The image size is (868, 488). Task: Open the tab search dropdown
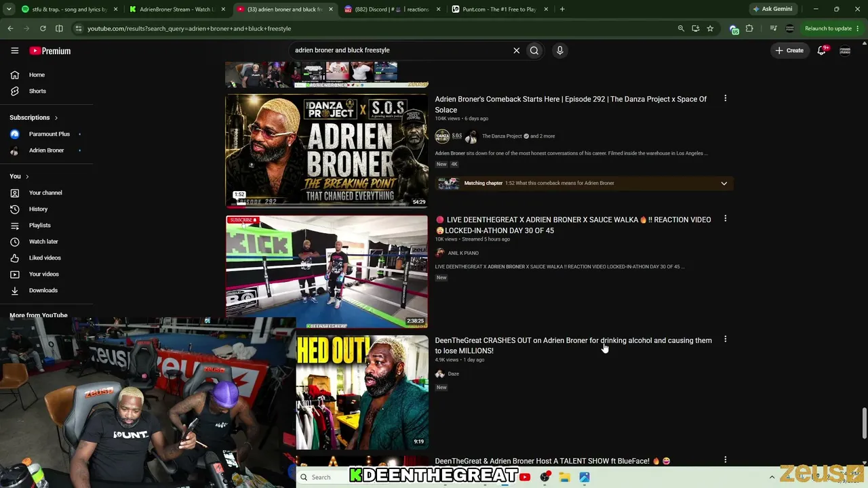(8, 9)
